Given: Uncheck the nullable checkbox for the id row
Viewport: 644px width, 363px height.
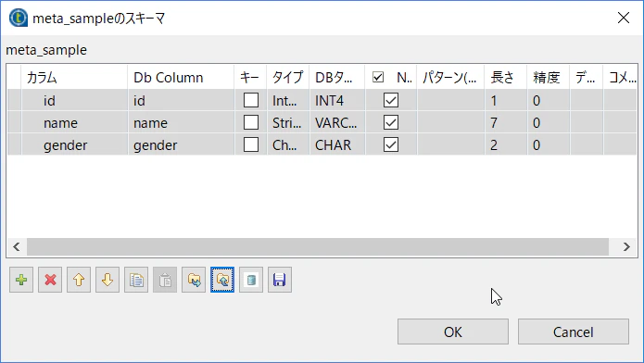Looking at the screenshot, I should pos(391,100).
